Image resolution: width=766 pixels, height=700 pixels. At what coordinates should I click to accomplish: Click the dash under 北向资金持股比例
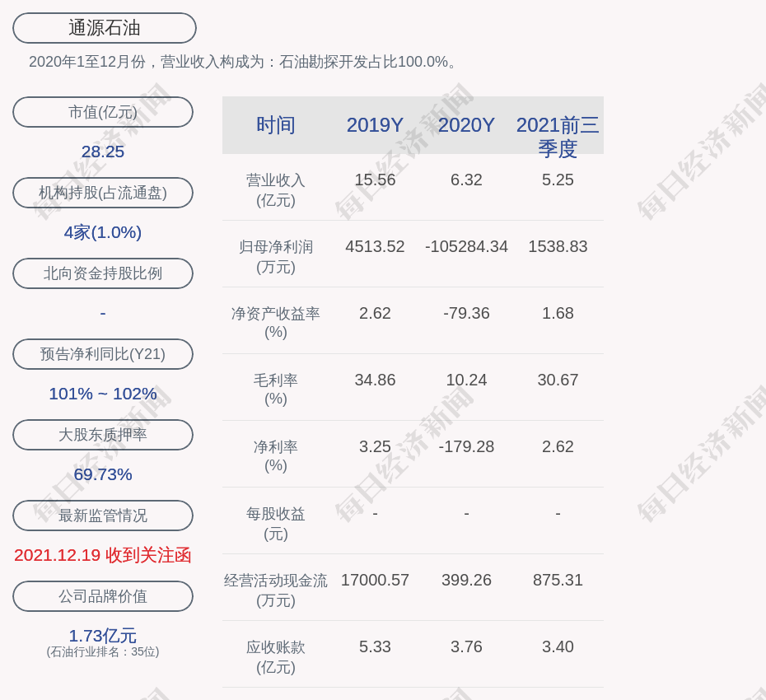(103, 313)
